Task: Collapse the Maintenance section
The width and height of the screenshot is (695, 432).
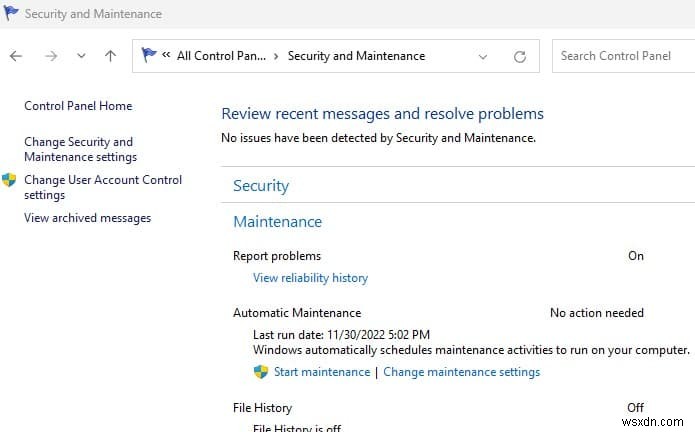Action: 277,222
